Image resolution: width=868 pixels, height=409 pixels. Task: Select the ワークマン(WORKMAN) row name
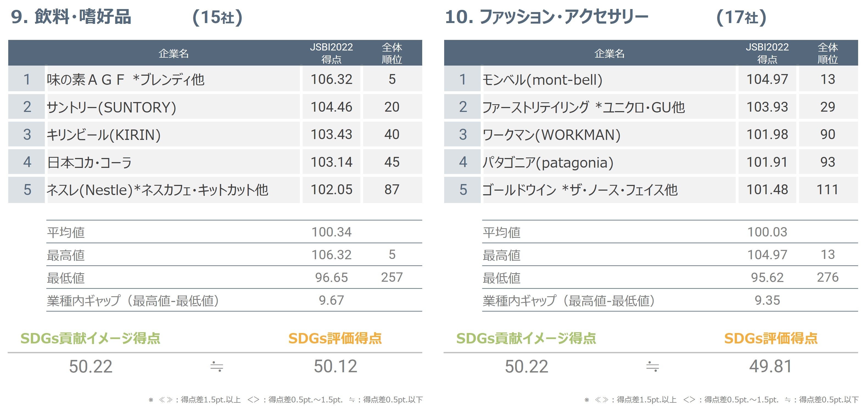[551, 135]
